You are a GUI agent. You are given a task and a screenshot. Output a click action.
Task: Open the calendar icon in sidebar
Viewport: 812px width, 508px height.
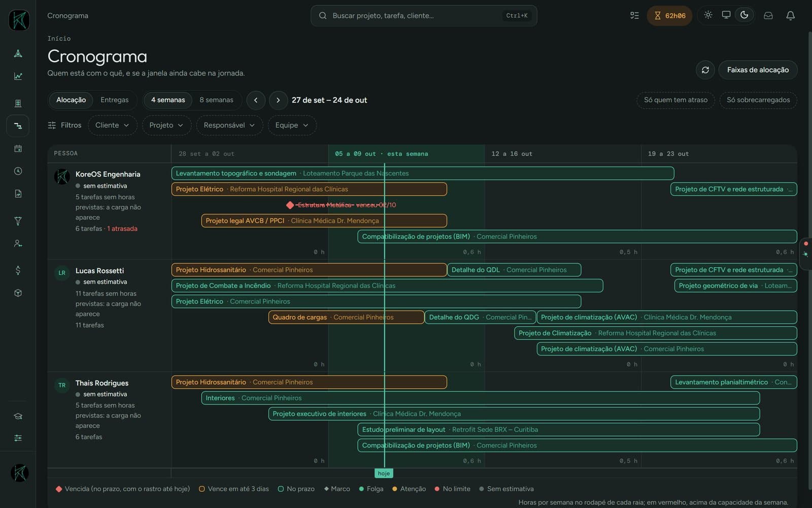18,148
